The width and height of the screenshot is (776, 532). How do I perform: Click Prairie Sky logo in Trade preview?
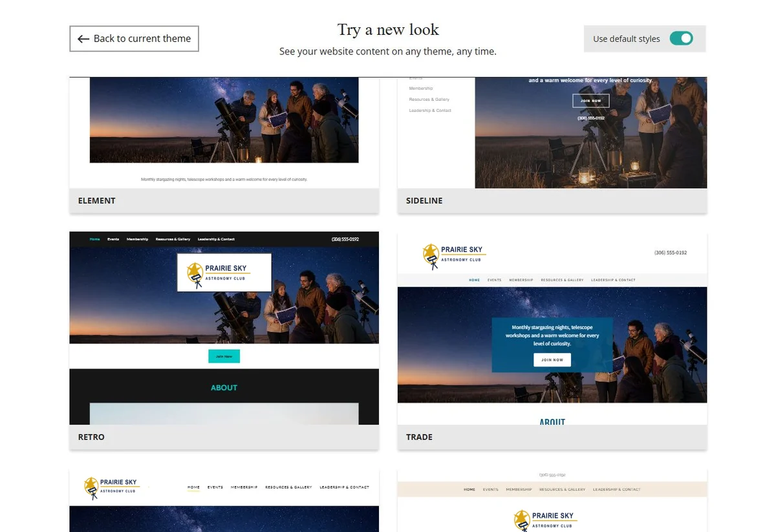click(454, 255)
